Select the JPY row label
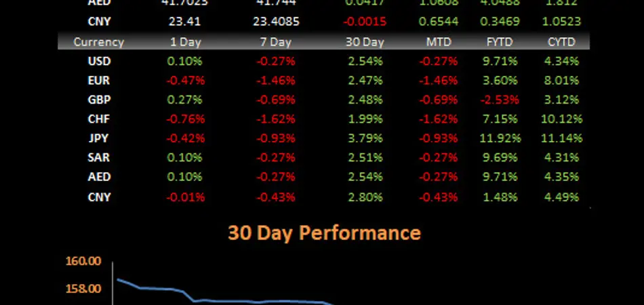The image size is (644, 305). click(99, 139)
